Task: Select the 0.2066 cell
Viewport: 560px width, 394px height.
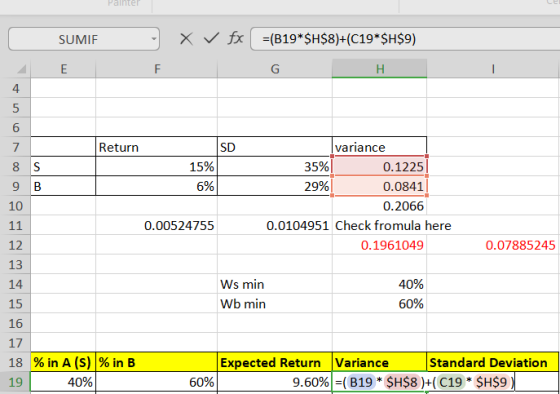Action: (379, 206)
